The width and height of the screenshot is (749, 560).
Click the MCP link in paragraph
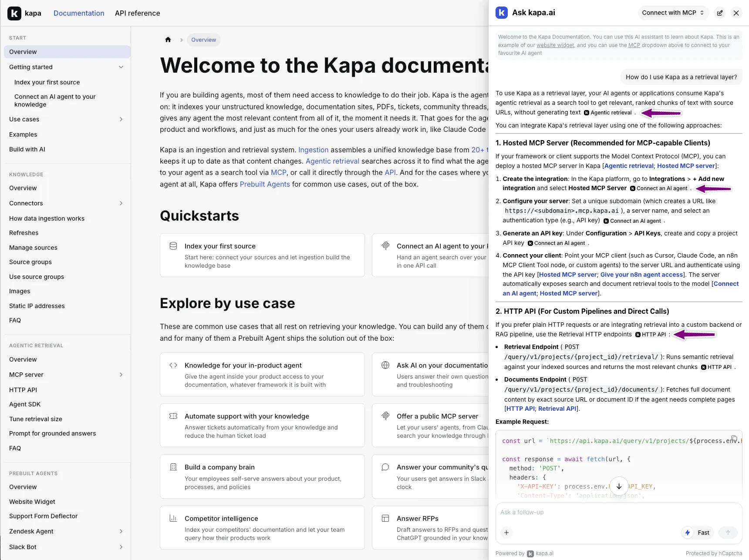[x=279, y=172]
